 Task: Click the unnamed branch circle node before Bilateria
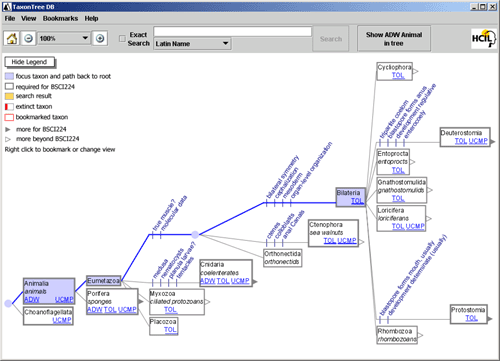click(x=195, y=235)
